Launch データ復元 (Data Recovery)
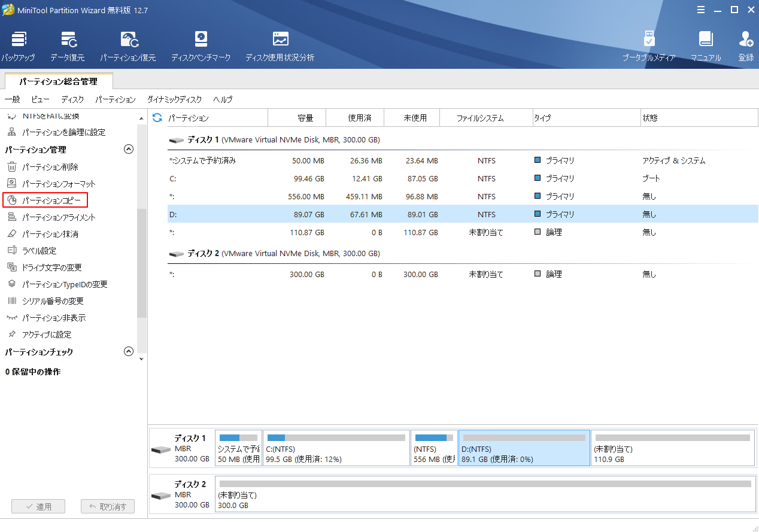This screenshot has height=532, width=759. (69, 45)
